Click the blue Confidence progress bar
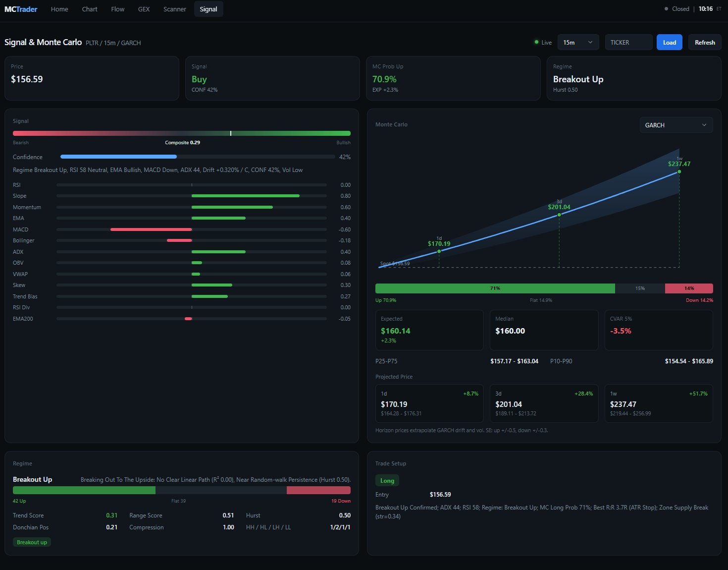This screenshot has height=570, width=728. (x=118, y=157)
